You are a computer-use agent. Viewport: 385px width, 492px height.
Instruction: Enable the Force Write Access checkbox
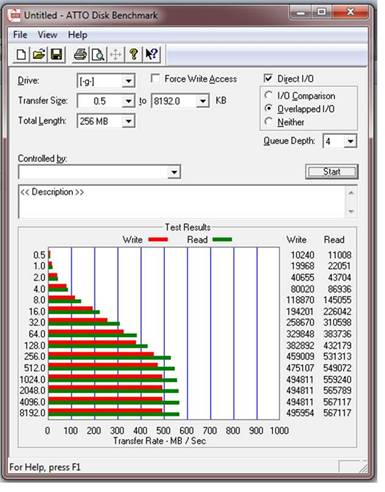point(155,79)
